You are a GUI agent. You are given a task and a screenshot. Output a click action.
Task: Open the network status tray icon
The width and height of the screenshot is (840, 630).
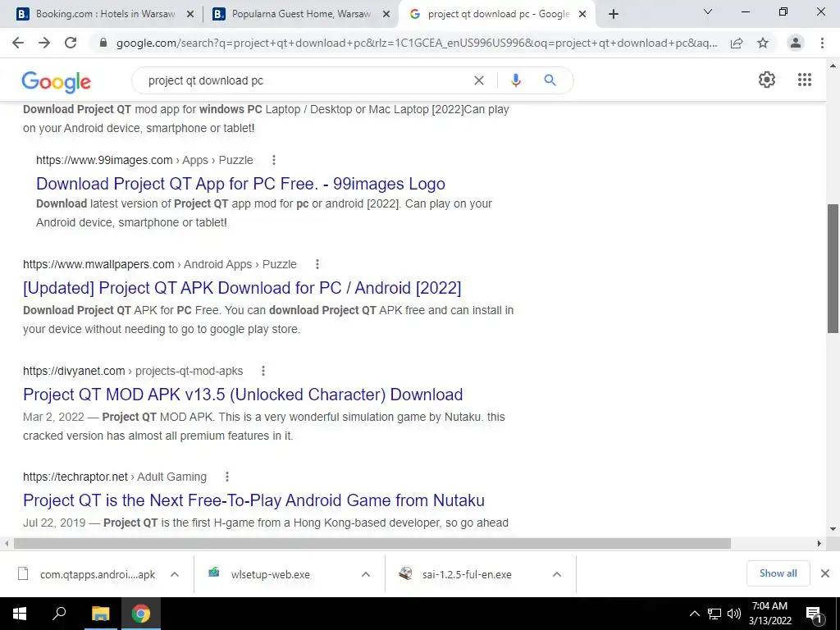coord(714,614)
